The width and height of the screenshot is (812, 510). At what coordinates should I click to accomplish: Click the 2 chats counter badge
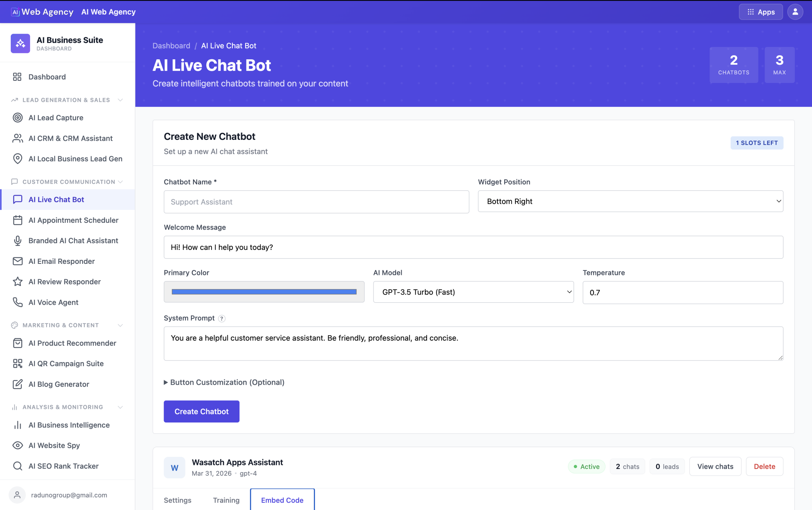point(627,467)
